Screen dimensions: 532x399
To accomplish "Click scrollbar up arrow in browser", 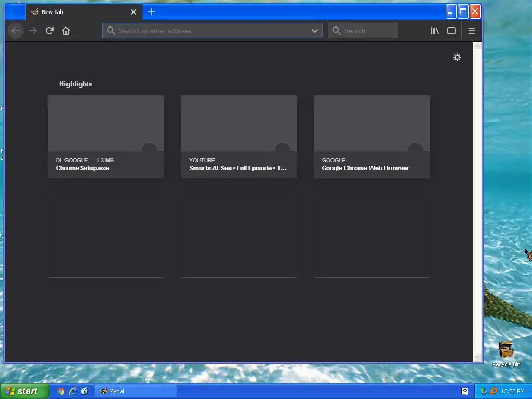I will [x=477, y=46].
